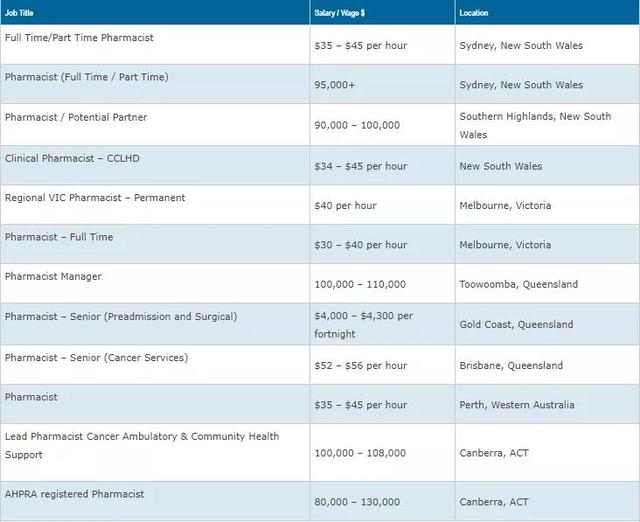Image resolution: width=640 pixels, height=522 pixels.
Task: Select the Gold Coast, Queensland location
Action: click(516, 324)
